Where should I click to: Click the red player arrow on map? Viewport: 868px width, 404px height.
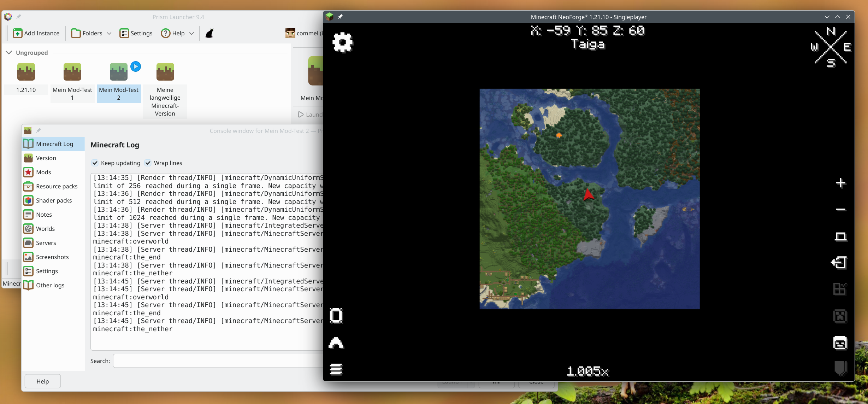point(588,195)
